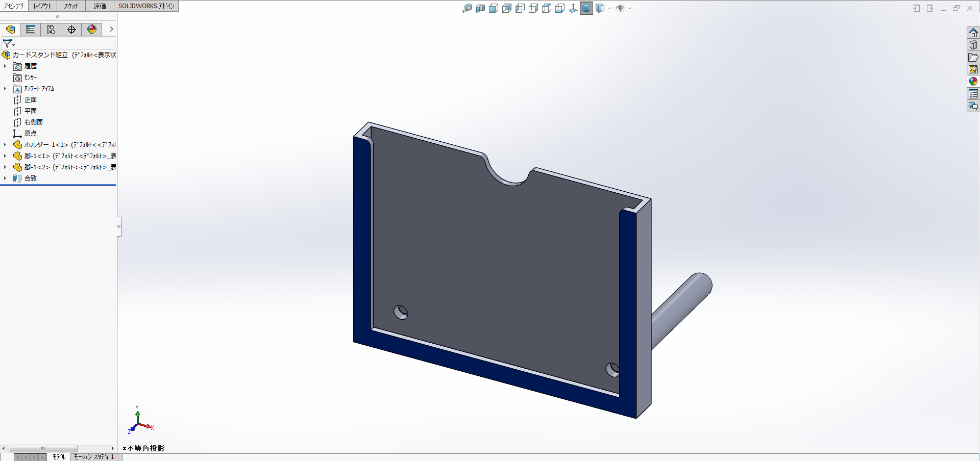This screenshot has height=461, width=980.
Task: Switch to the スケッチ tab
Action: coord(71,6)
